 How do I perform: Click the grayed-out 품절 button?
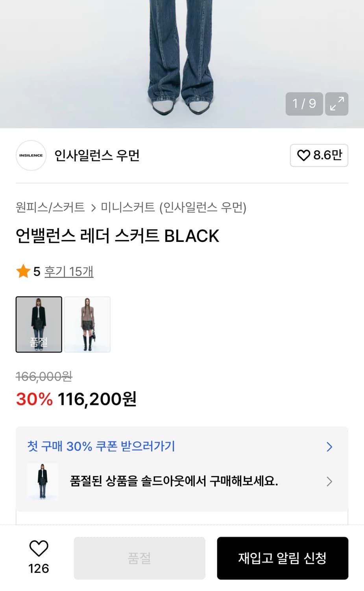pos(139,558)
